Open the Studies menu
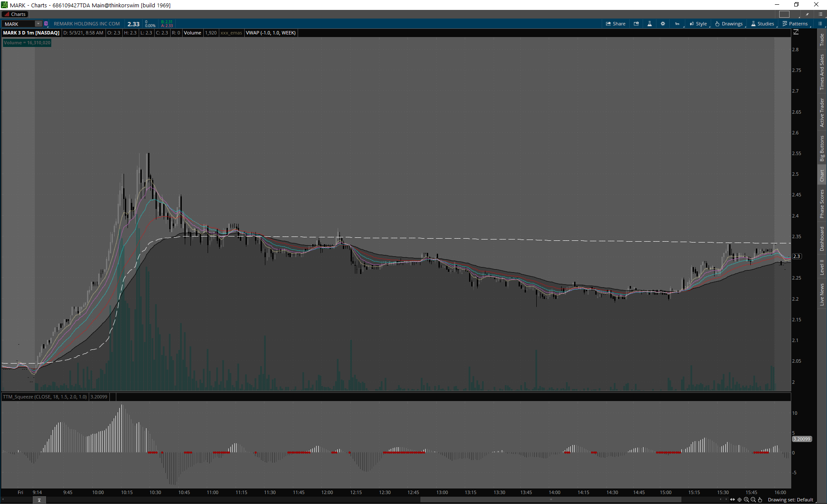 (x=762, y=24)
